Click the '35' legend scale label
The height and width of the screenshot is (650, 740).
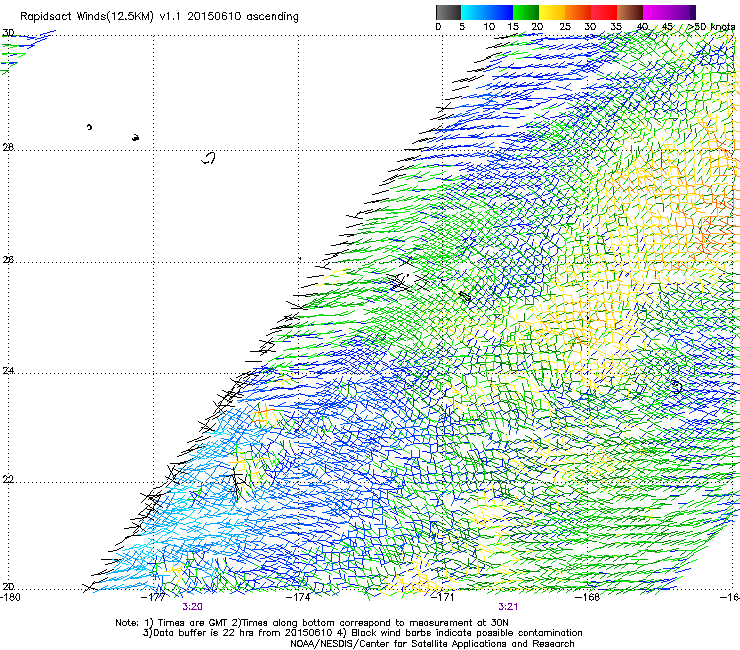point(616,27)
